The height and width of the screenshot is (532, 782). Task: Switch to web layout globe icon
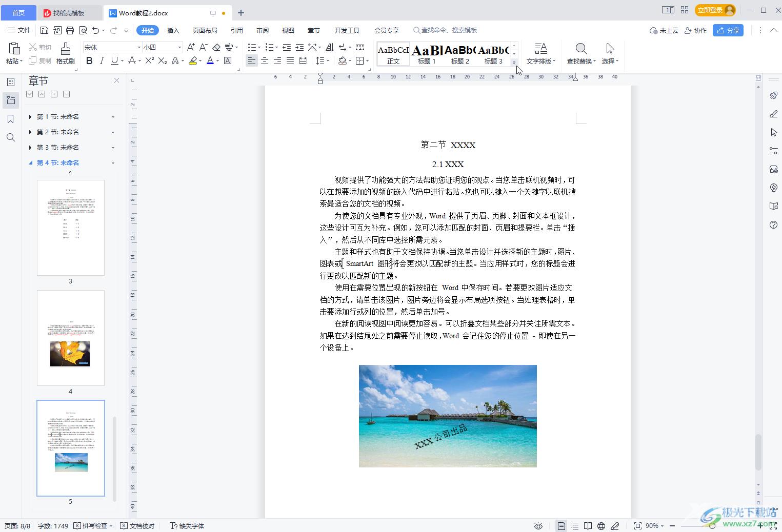601,526
